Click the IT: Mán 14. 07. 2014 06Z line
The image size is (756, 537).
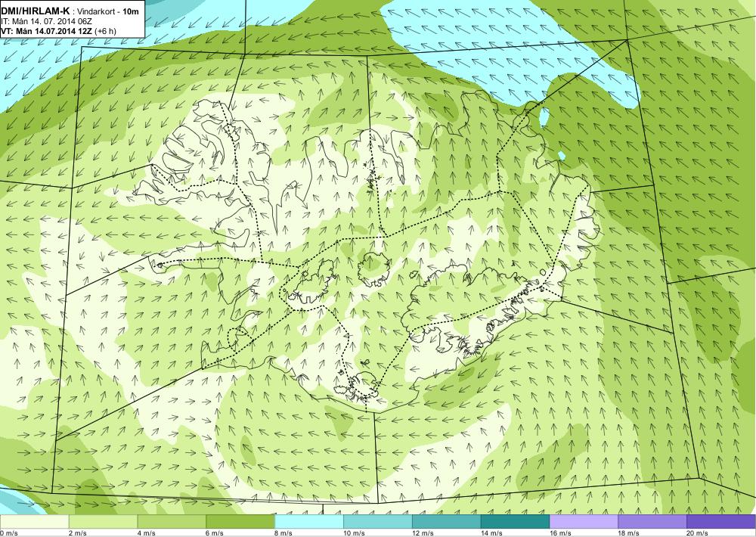click(x=46, y=21)
